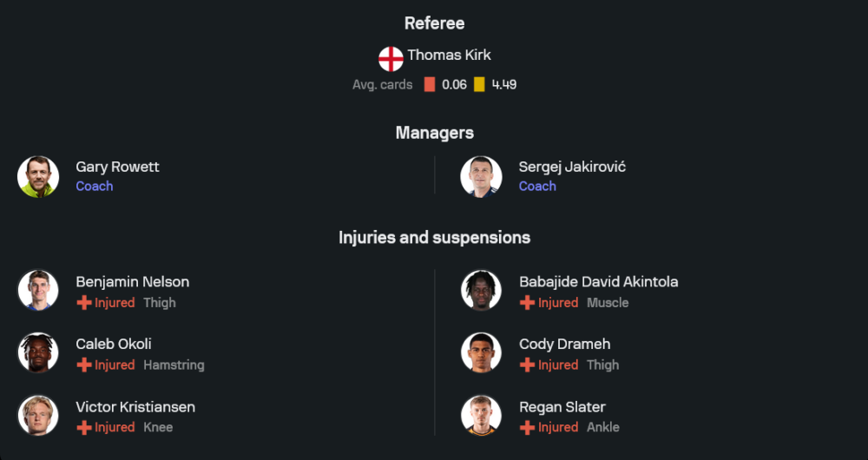Select Caleb Okoli's player photo
This screenshot has height=460, width=868.
point(38,353)
